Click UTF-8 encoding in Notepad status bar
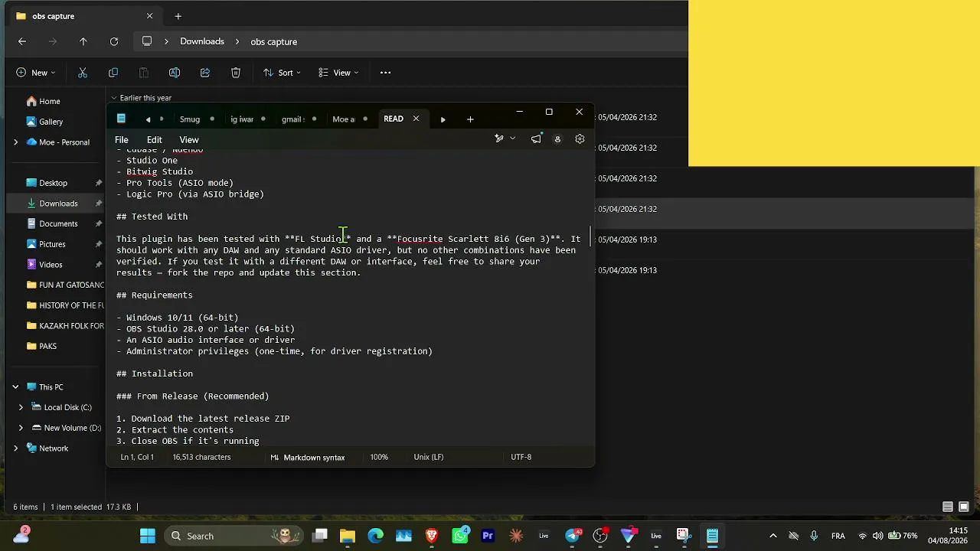The height and width of the screenshot is (551, 980). (x=521, y=458)
